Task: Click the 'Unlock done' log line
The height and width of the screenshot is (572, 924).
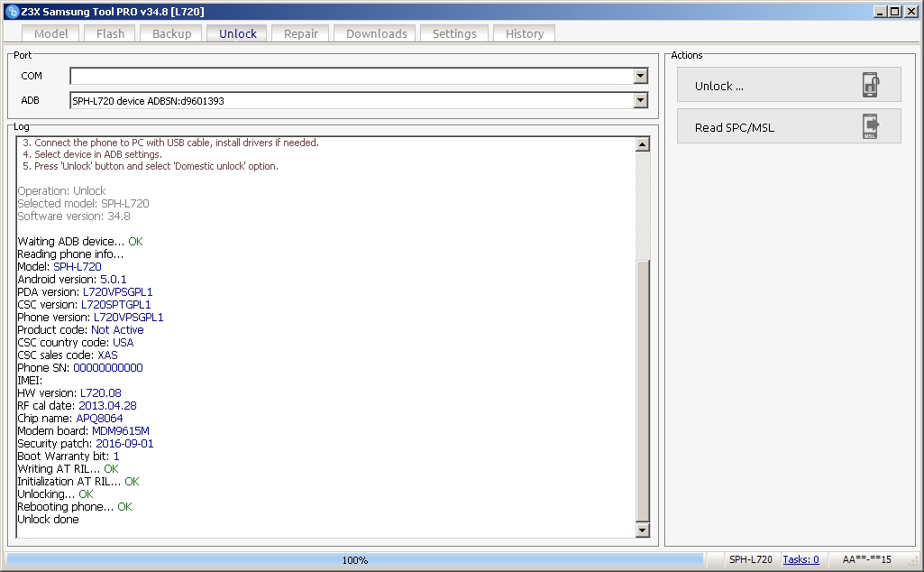Action: pyautogui.click(x=48, y=520)
